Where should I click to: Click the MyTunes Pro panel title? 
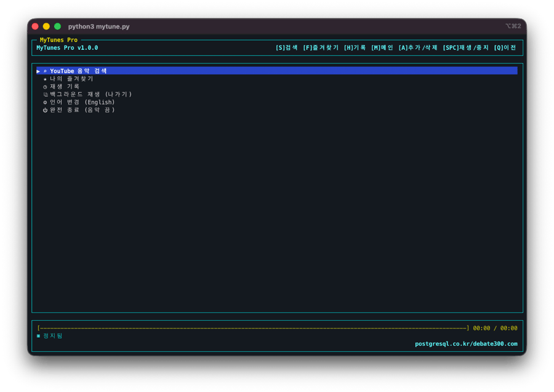(58, 40)
